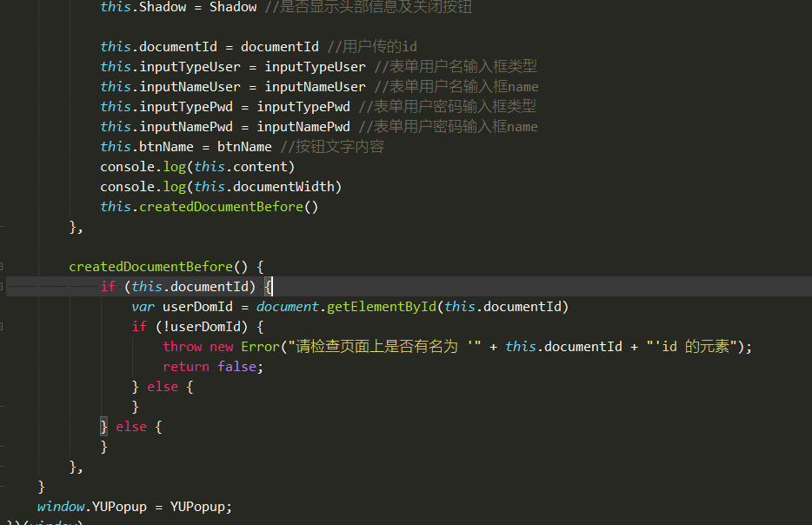Click the string "请检查页面上是否有名为 '"

click(x=385, y=347)
